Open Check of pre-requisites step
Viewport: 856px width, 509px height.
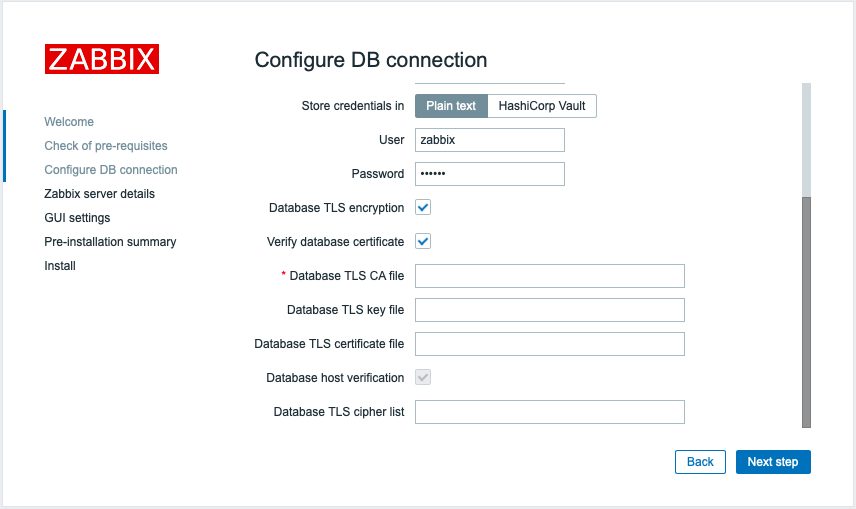coord(106,146)
